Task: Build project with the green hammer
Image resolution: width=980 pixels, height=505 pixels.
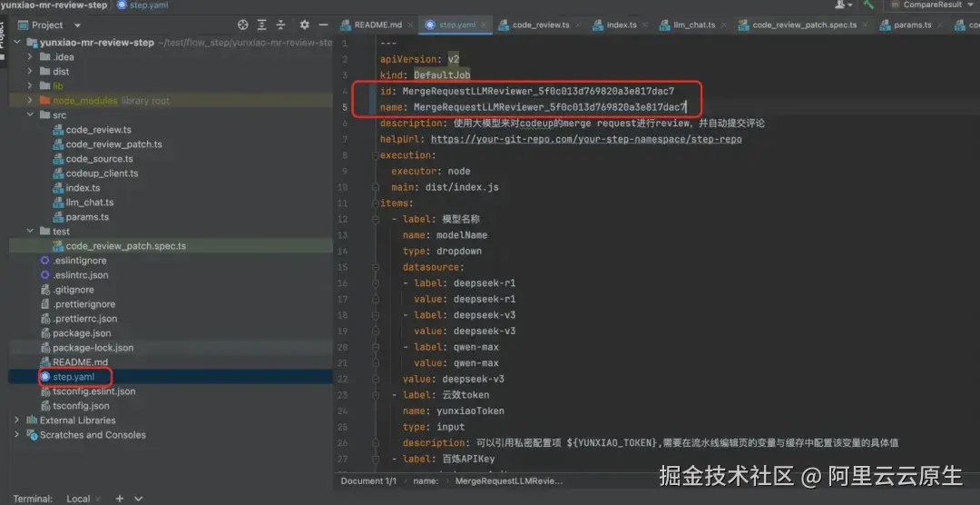Action: [x=868, y=5]
